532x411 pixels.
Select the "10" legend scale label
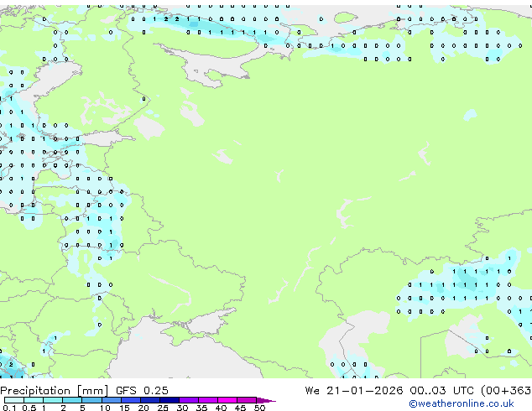[105, 408]
